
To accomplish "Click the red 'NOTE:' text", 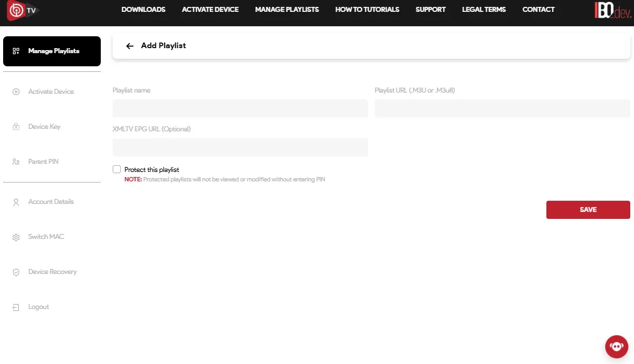I will click(x=133, y=179).
